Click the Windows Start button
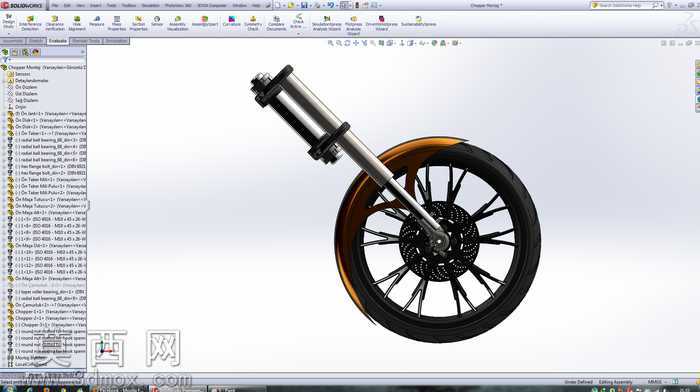 pyautogui.click(x=9, y=389)
